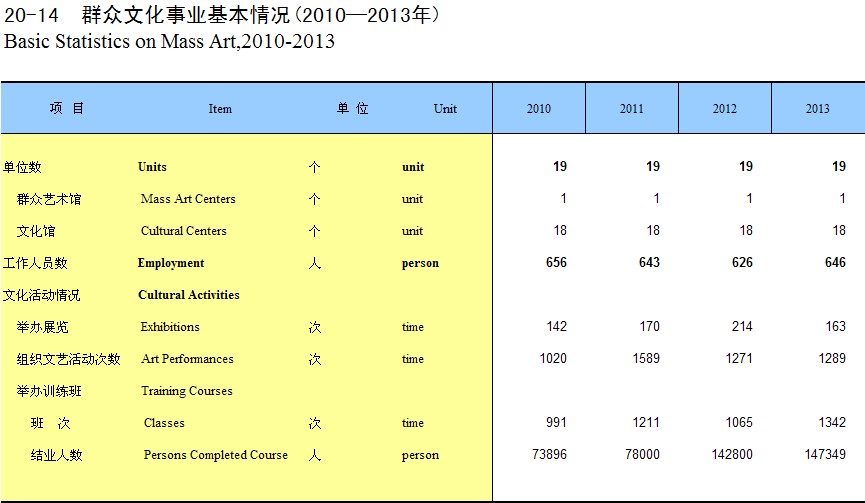This screenshot has height=503, width=865.
Task: Click the 'Art Performances' row label
Action: (x=187, y=359)
